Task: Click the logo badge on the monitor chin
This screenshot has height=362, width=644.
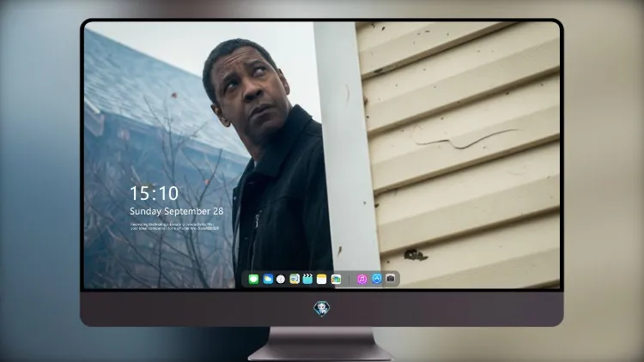Action: coord(322,309)
